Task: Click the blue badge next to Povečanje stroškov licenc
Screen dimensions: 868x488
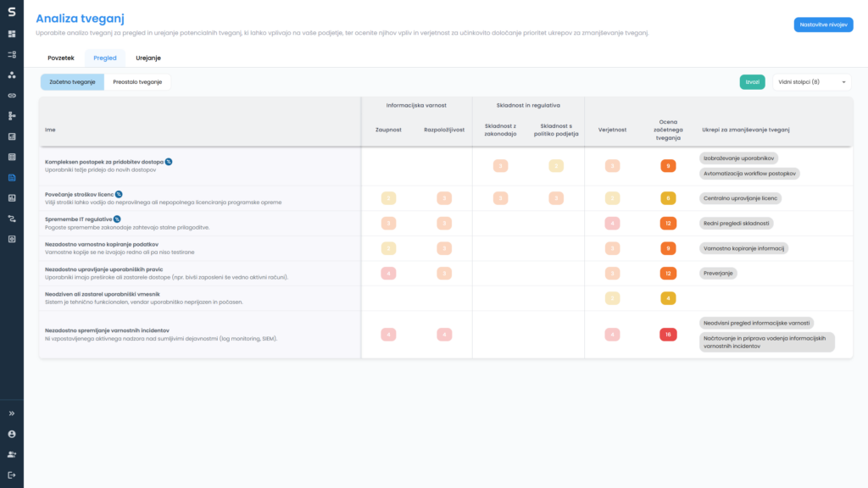Action: (x=119, y=194)
